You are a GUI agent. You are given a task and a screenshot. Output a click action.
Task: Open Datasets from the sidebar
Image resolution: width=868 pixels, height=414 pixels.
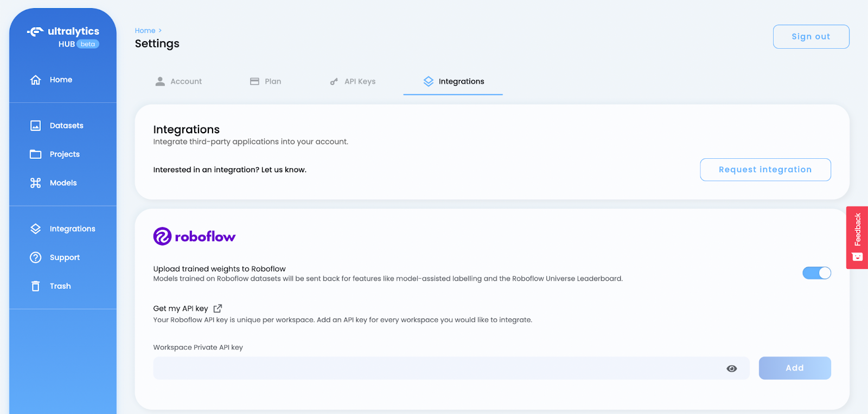(57, 126)
